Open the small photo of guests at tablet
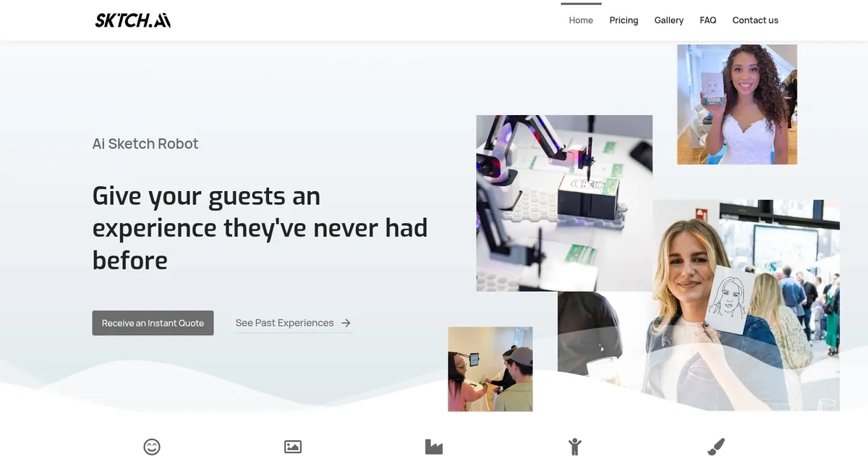The image size is (868, 456). coord(490,369)
